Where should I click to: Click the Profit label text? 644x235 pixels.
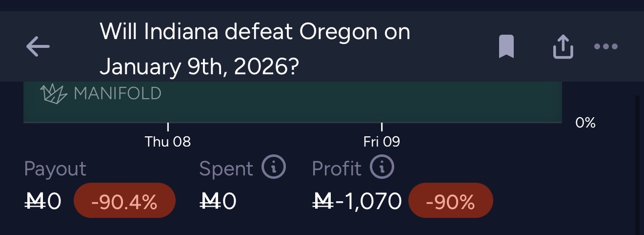tap(337, 169)
